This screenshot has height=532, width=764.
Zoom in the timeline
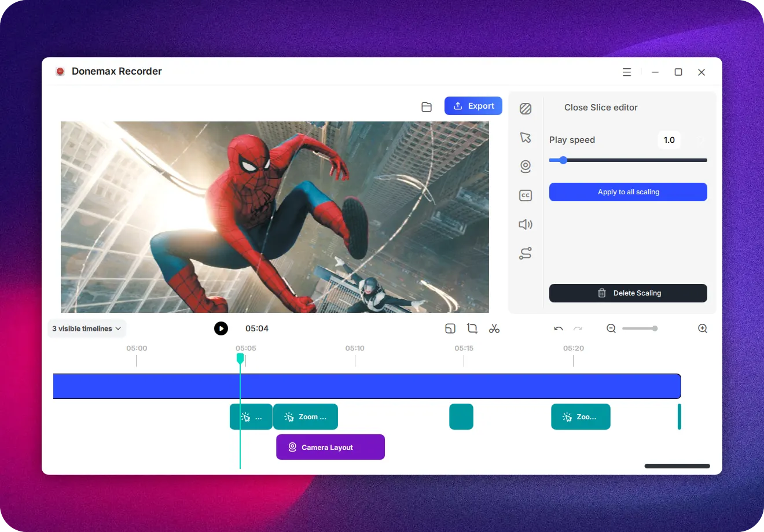click(703, 328)
